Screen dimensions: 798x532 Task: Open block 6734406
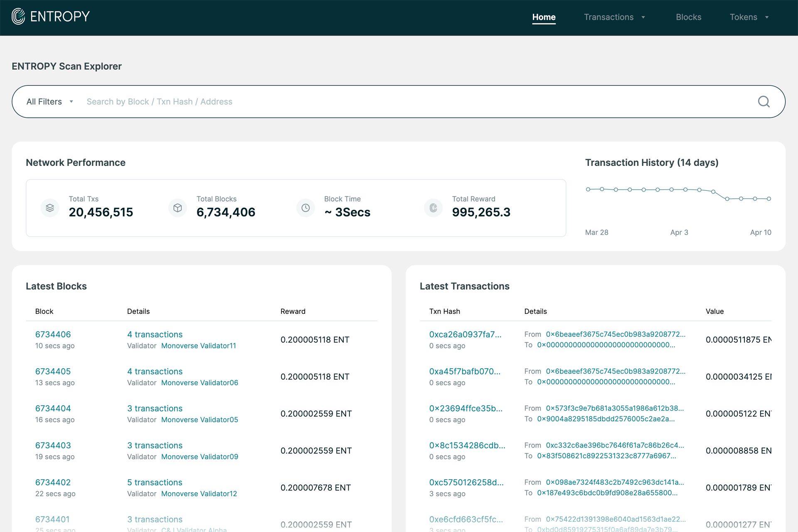[x=53, y=334]
